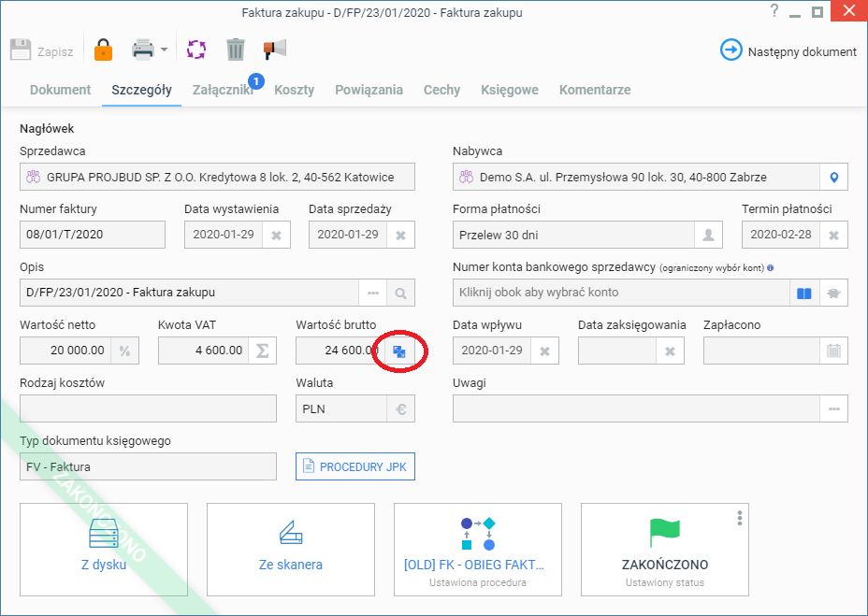Click the Forma płatności field Przelew 30 dni
Screen dimensions: 868x616
click(x=573, y=236)
